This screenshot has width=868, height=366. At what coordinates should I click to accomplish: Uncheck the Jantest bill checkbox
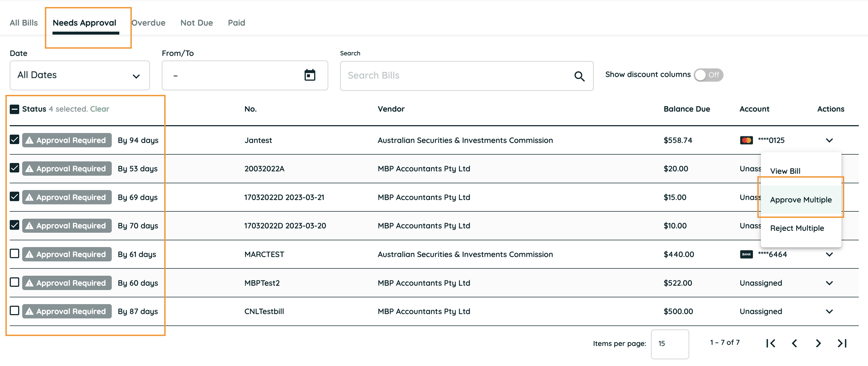(15, 139)
